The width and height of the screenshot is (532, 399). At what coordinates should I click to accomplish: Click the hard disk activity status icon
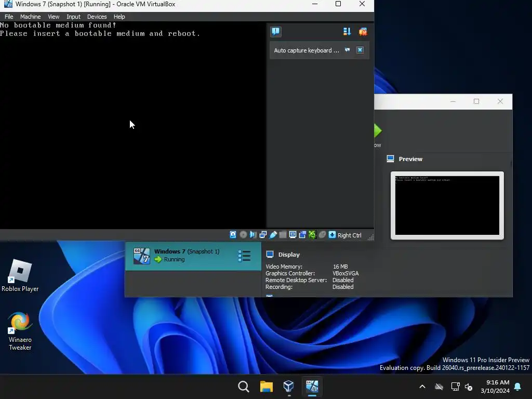pos(233,235)
